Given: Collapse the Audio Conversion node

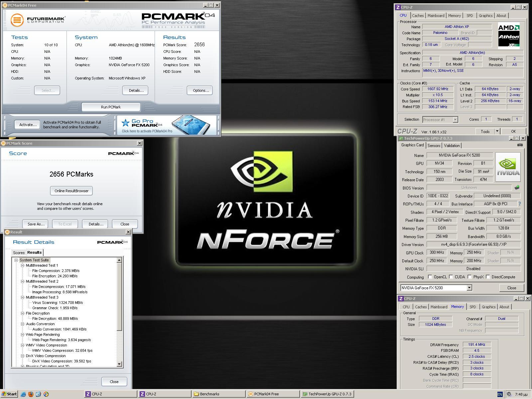Looking at the screenshot, I should pos(23,324).
